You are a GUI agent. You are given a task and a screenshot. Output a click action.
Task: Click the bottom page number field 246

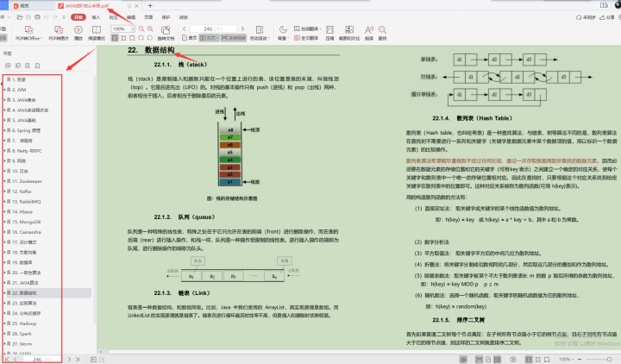(41, 359)
